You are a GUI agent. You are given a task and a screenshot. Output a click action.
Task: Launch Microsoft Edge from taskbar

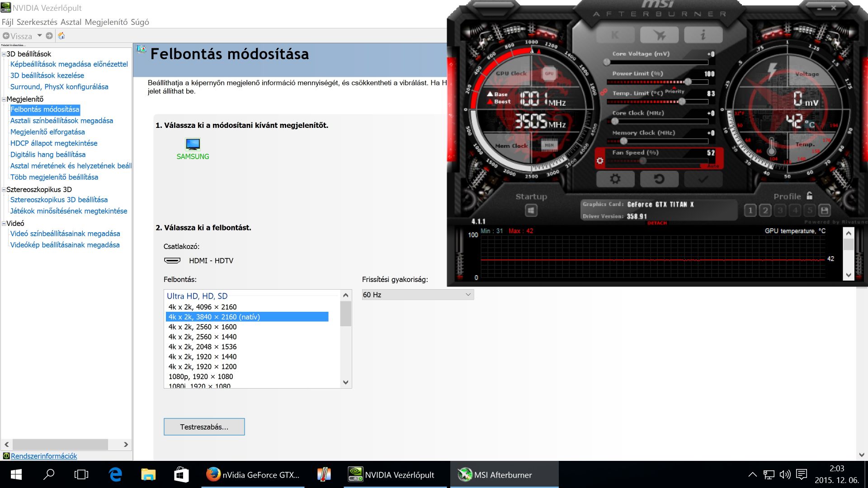[x=116, y=474]
